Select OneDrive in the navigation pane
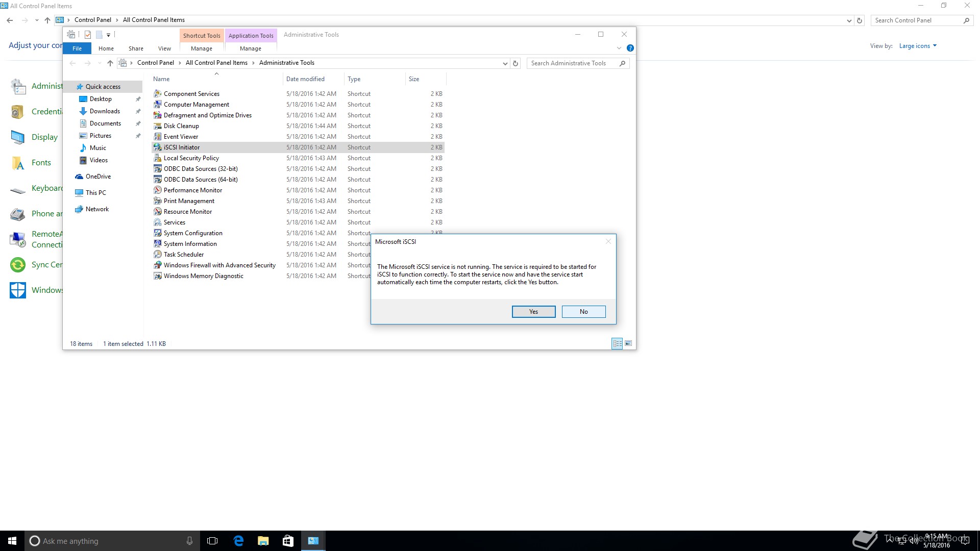This screenshot has width=980, height=551. [x=98, y=177]
